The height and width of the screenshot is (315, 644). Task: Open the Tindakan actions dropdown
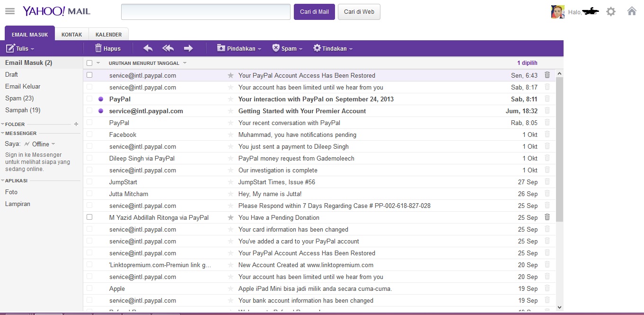coord(333,48)
